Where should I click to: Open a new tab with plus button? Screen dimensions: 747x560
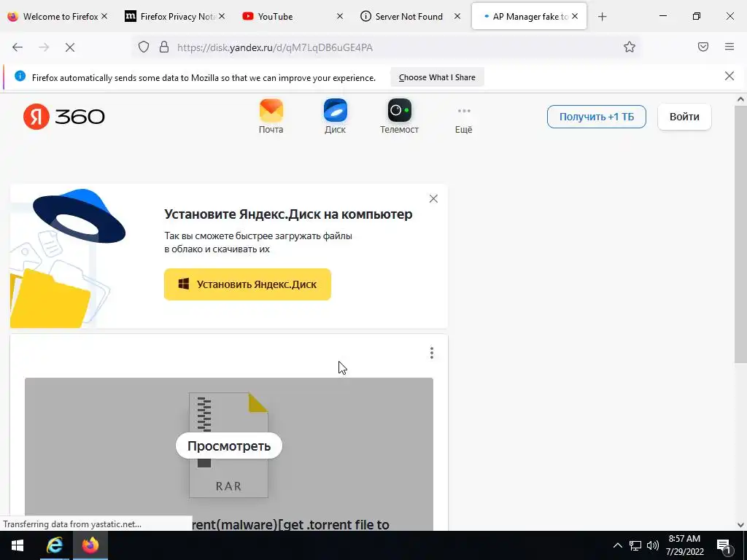click(x=602, y=17)
